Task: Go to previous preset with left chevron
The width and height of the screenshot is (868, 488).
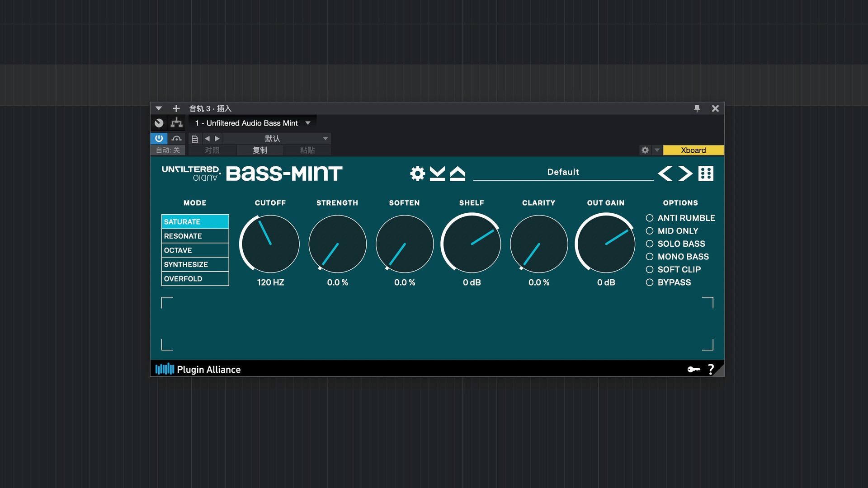Action: [665, 174]
